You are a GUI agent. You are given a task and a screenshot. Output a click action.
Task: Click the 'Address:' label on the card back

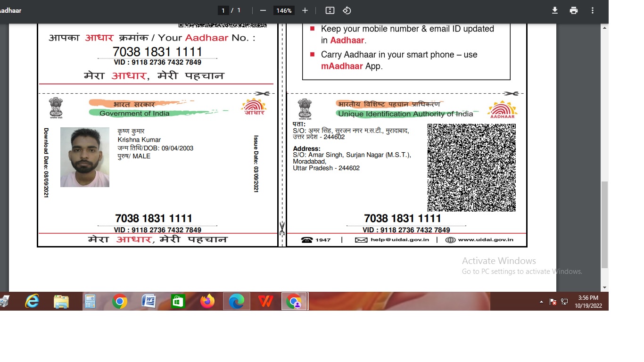coord(306,148)
